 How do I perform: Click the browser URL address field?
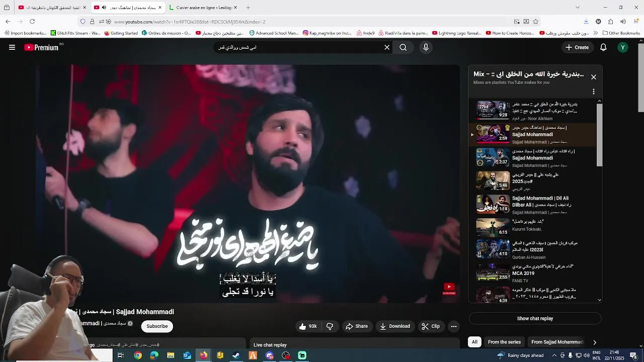tap(312, 22)
